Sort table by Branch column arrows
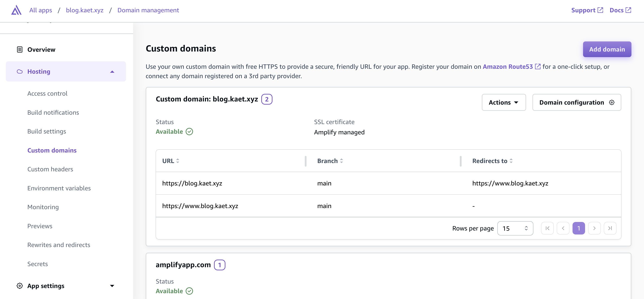 click(341, 161)
